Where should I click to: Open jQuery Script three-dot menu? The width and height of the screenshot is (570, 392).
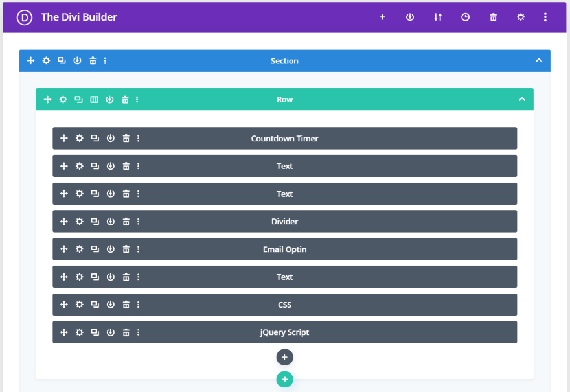(138, 332)
